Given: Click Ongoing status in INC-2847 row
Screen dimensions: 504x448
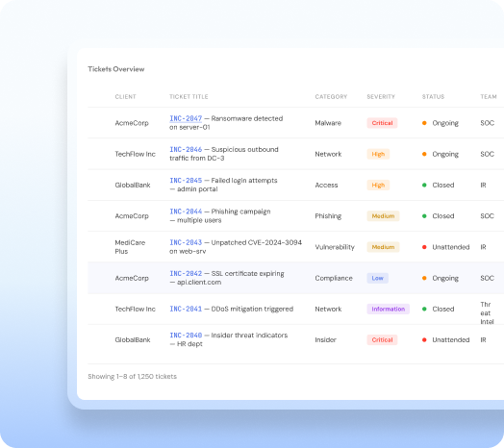Looking at the screenshot, I should pos(441,123).
